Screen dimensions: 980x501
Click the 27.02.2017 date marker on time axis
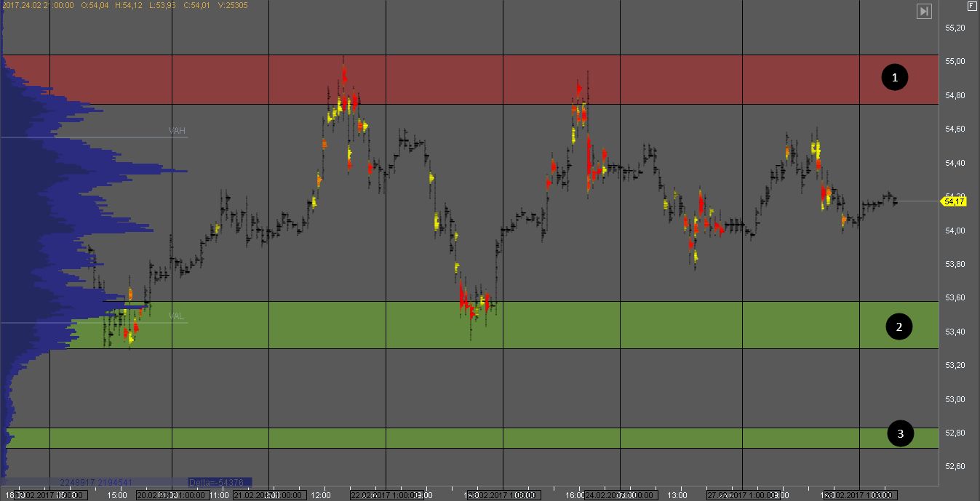click(x=742, y=495)
